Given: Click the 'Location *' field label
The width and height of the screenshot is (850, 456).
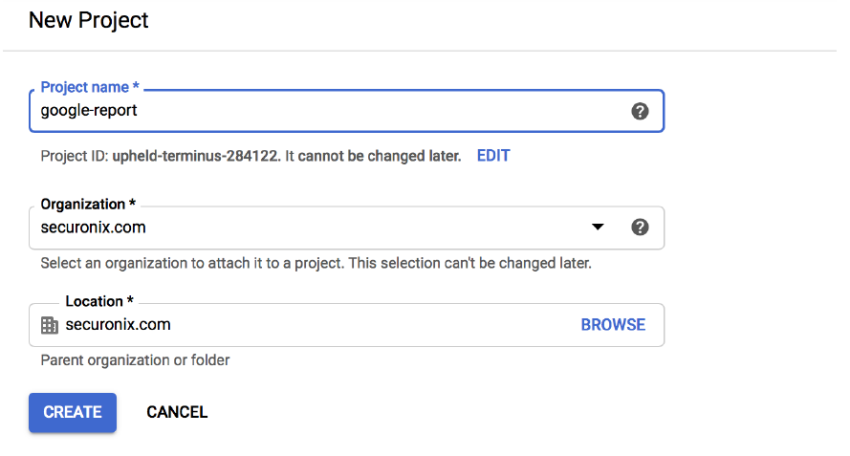Looking at the screenshot, I should 99,301.
